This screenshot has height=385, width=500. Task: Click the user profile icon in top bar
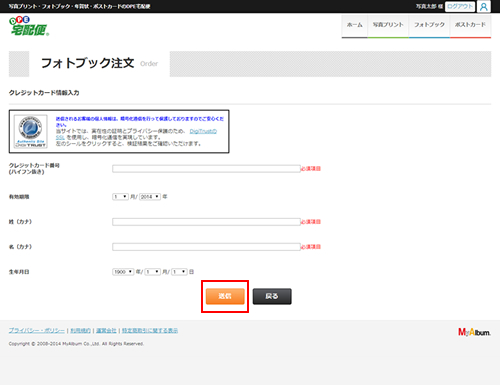pyautogui.click(x=484, y=6)
